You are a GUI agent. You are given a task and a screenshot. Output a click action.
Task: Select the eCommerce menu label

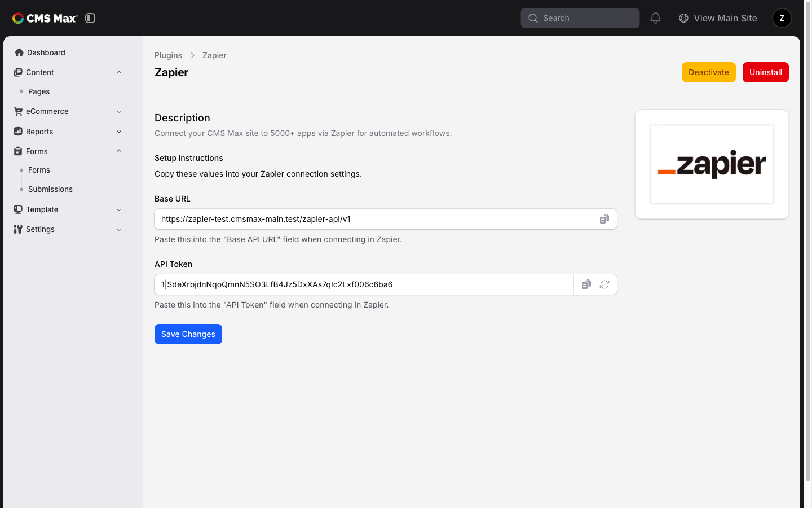click(x=47, y=111)
